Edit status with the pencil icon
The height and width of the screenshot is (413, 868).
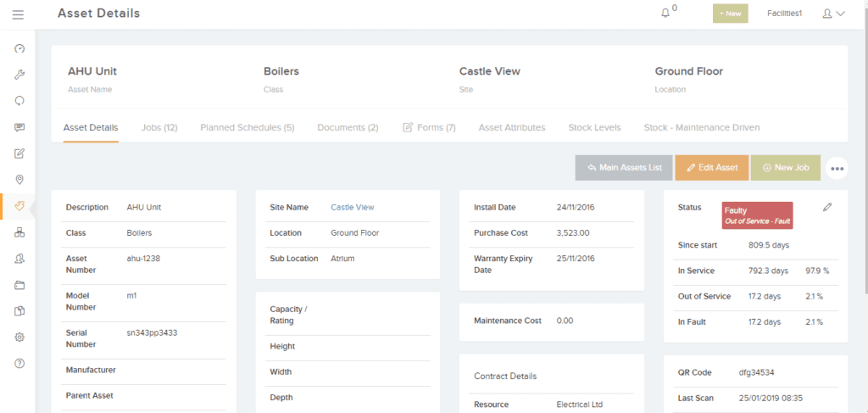[827, 208]
